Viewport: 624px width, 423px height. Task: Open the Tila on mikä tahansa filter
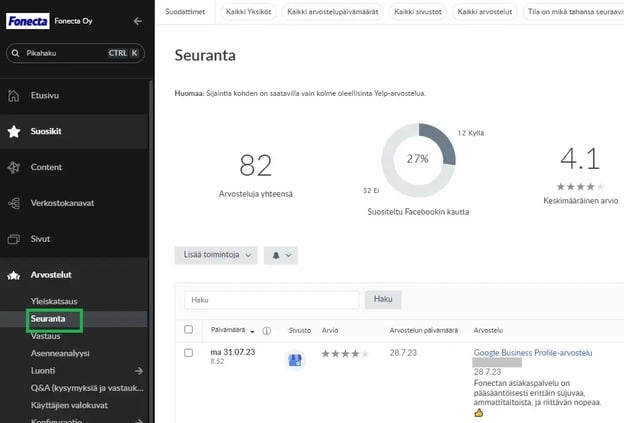(x=573, y=12)
